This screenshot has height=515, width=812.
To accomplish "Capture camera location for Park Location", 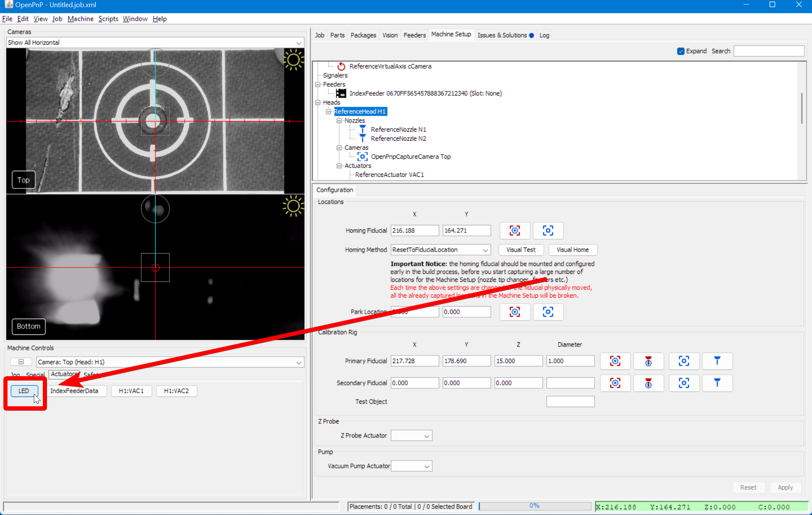I will tap(515, 312).
